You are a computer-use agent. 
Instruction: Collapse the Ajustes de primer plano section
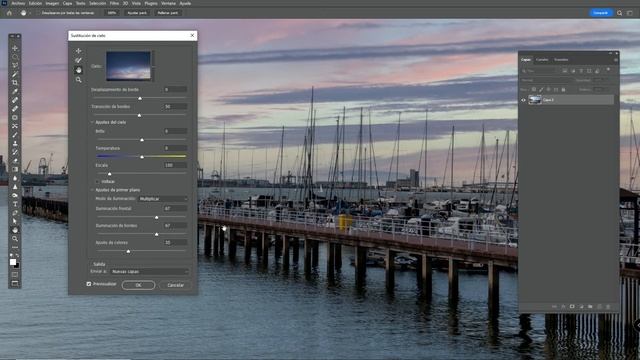coord(92,190)
